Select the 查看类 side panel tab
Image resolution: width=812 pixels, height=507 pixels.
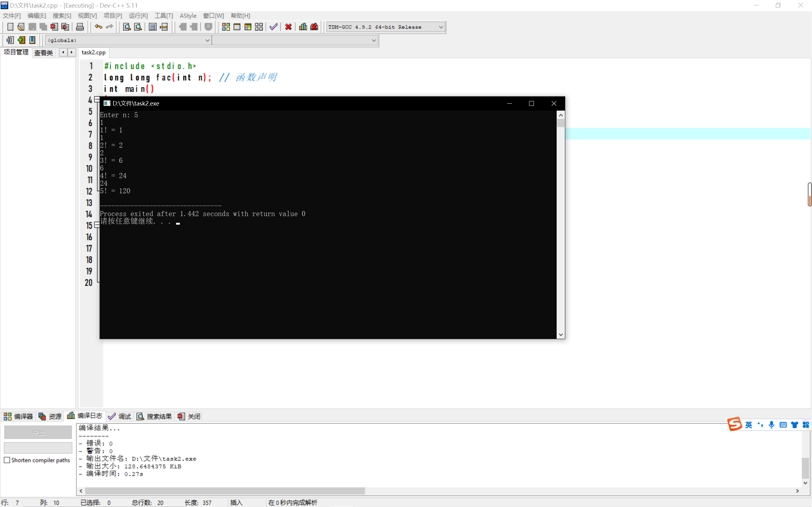[x=44, y=53]
